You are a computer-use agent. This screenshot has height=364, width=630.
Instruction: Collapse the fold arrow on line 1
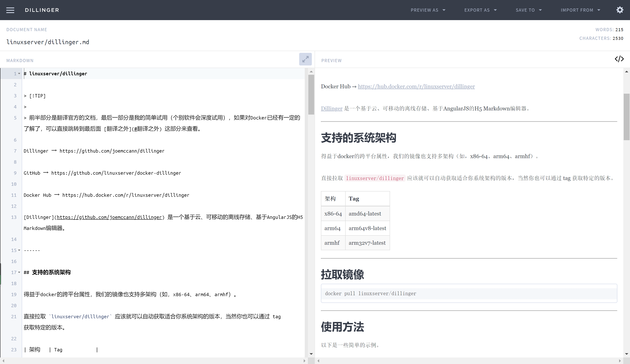19,74
